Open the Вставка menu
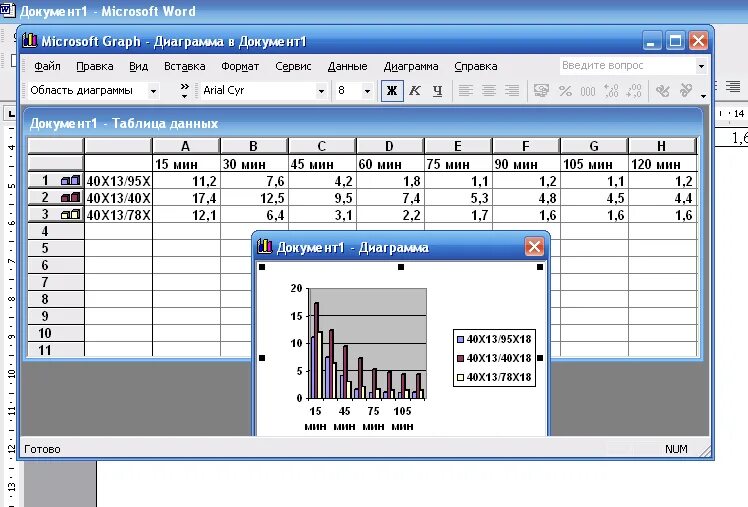The image size is (748, 507). (185, 66)
